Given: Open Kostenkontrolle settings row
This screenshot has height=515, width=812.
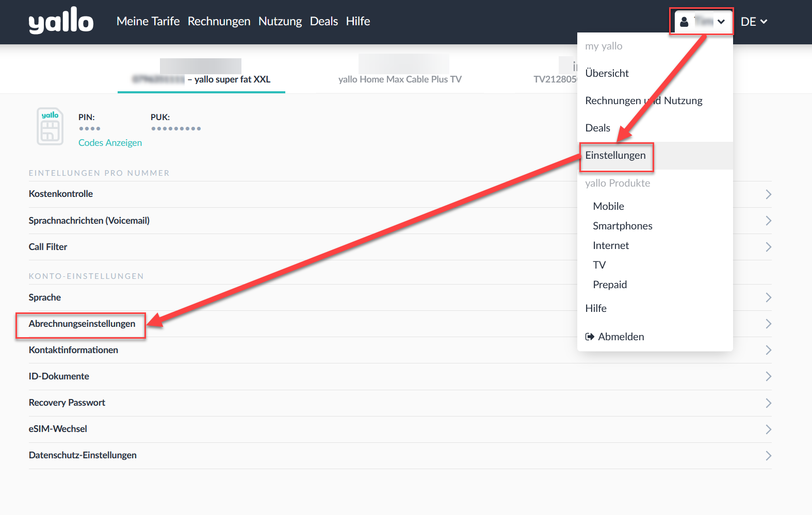Looking at the screenshot, I should tap(400, 194).
